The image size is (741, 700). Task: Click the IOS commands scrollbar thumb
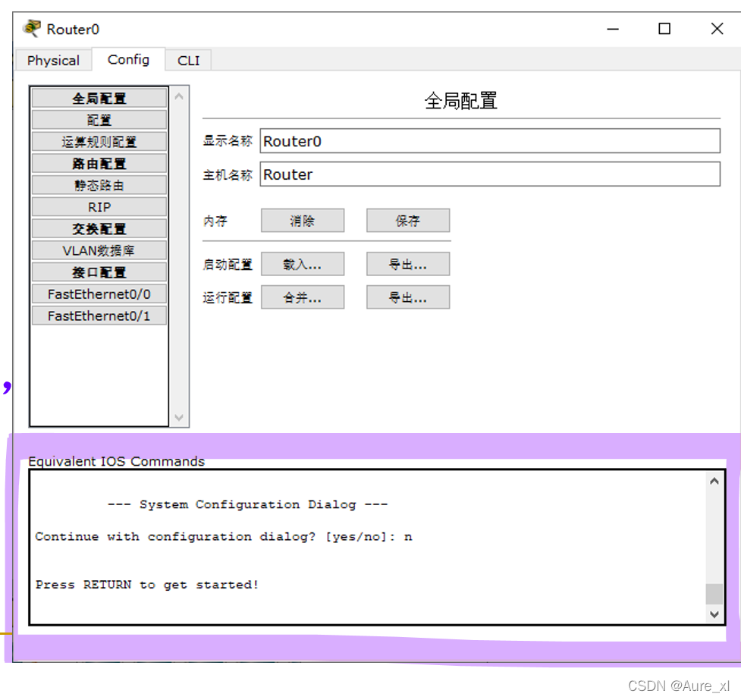(714, 594)
